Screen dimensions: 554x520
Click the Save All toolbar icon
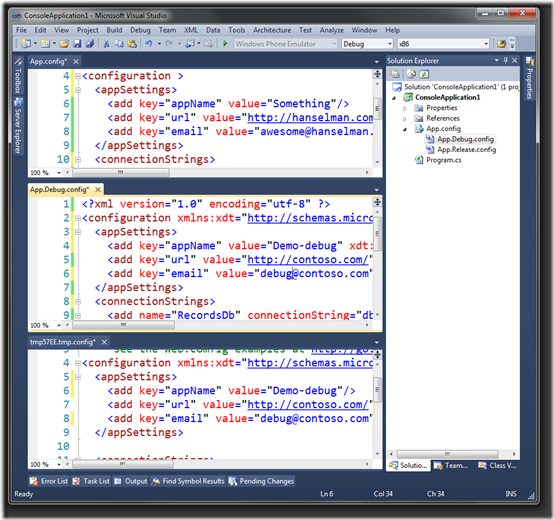(x=90, y=44)
